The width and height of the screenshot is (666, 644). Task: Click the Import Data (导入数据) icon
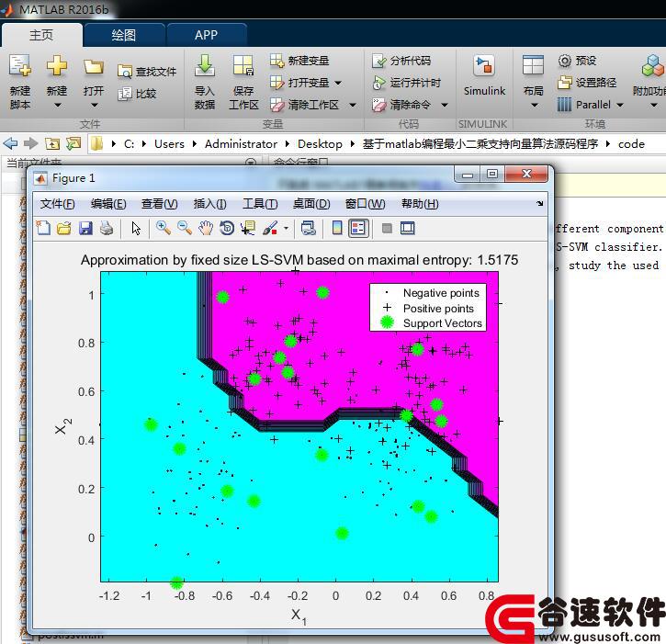[x=205, y=66]
